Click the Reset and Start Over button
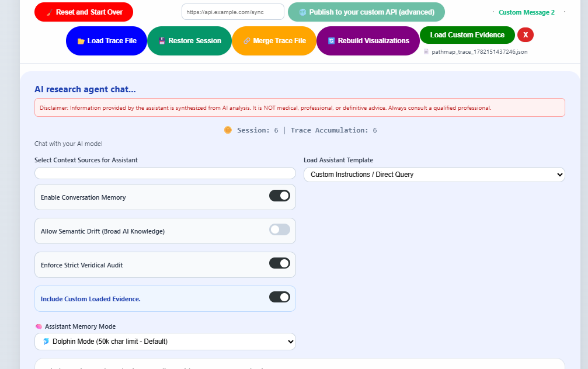 (83, 12)
